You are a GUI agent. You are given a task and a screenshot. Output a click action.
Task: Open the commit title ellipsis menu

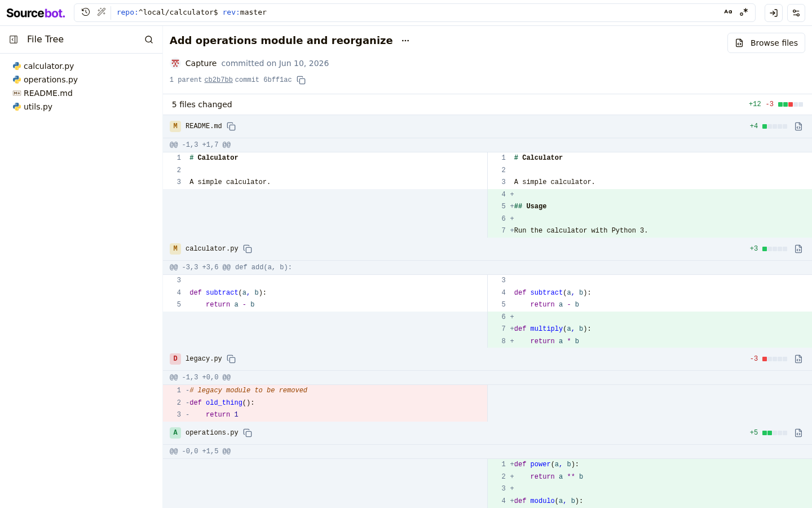click(x=405, y=41)
